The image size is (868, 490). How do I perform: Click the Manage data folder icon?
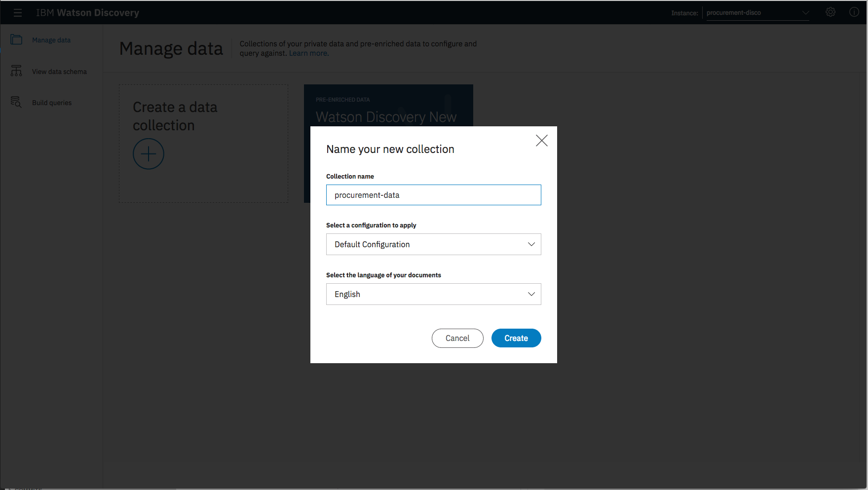pos(16,40)
